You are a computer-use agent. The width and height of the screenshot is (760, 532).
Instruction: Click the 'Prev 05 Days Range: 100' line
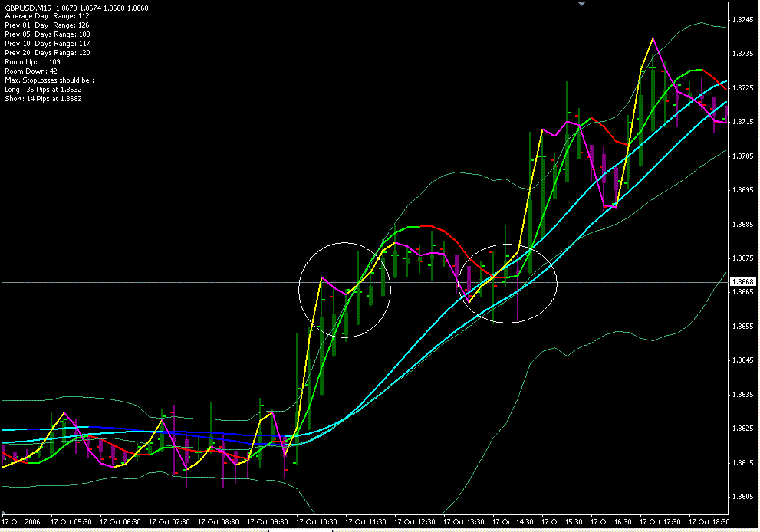(x=48, y=34)
